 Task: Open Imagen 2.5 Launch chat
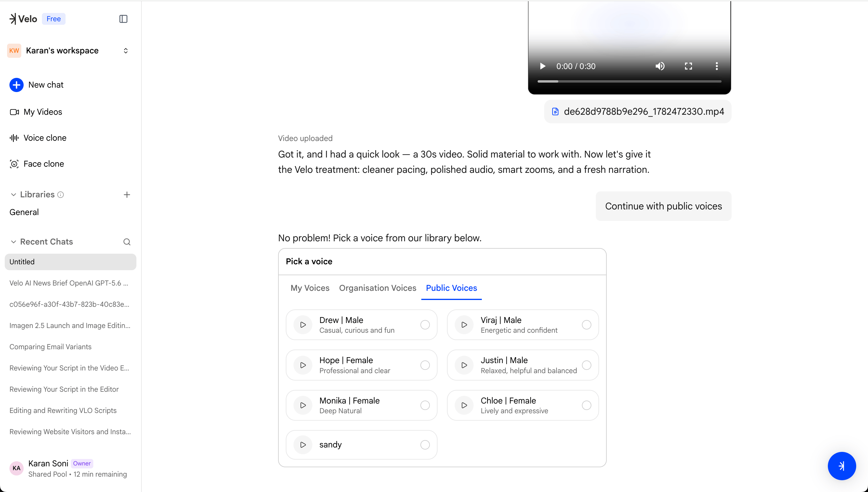pos(70,325)
